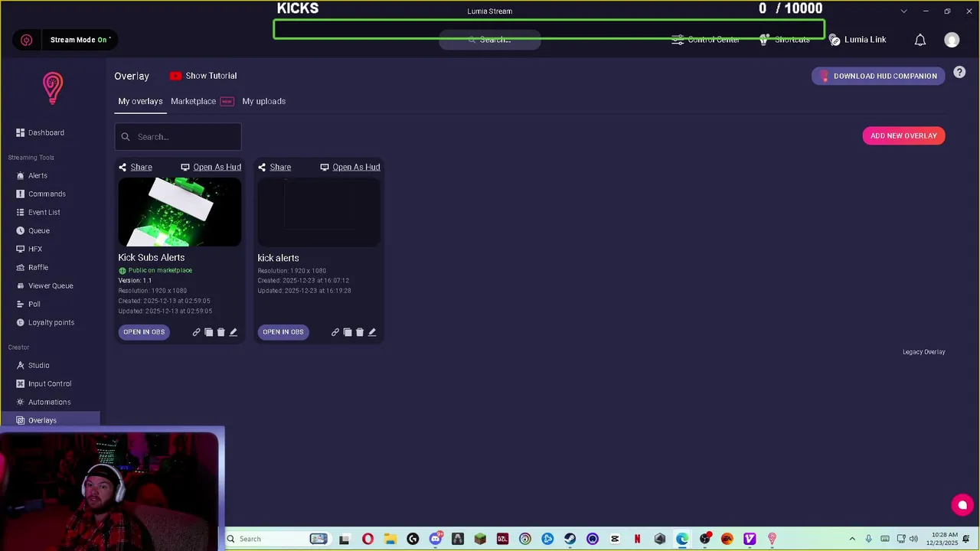Screen dimensions: 980x551
Task: Focus the overlays Search field
Action: point(178,137)
